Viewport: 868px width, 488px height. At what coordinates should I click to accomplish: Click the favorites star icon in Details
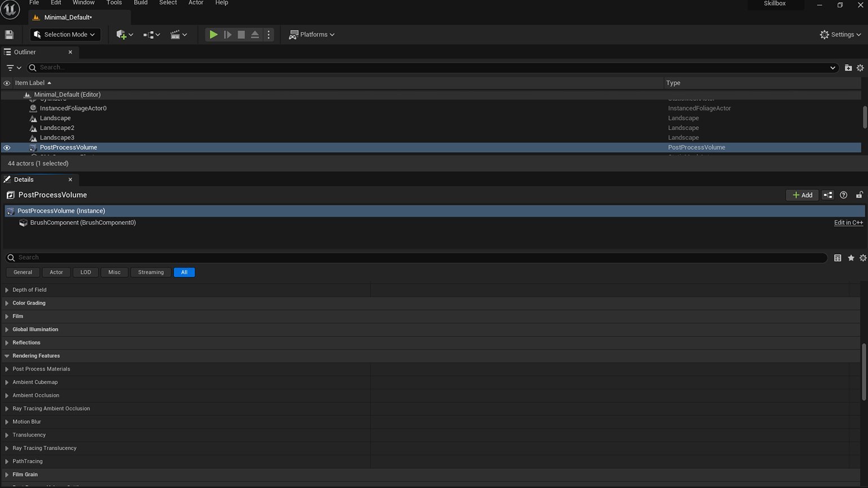pyautogui.click(x=851, y=258)
